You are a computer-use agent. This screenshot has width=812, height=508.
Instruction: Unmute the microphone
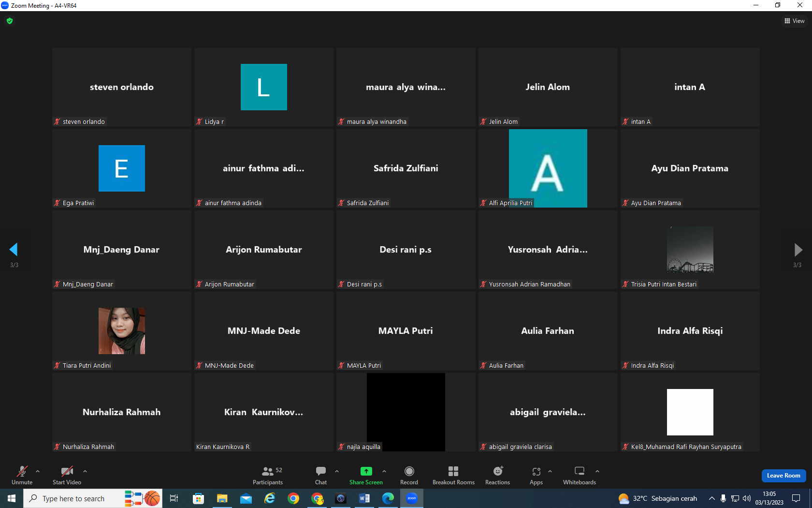pyautogui.click(x=22, y=476)
